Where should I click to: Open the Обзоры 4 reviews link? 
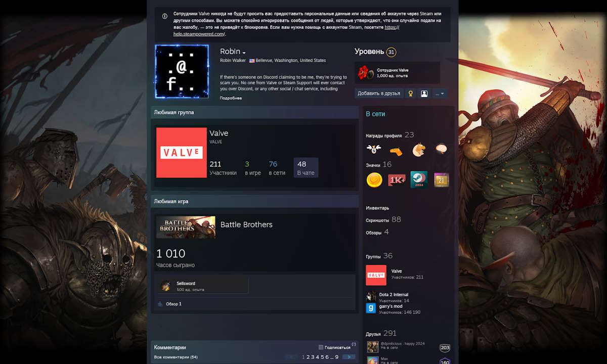pyautogui.click(x=377, y=232)
